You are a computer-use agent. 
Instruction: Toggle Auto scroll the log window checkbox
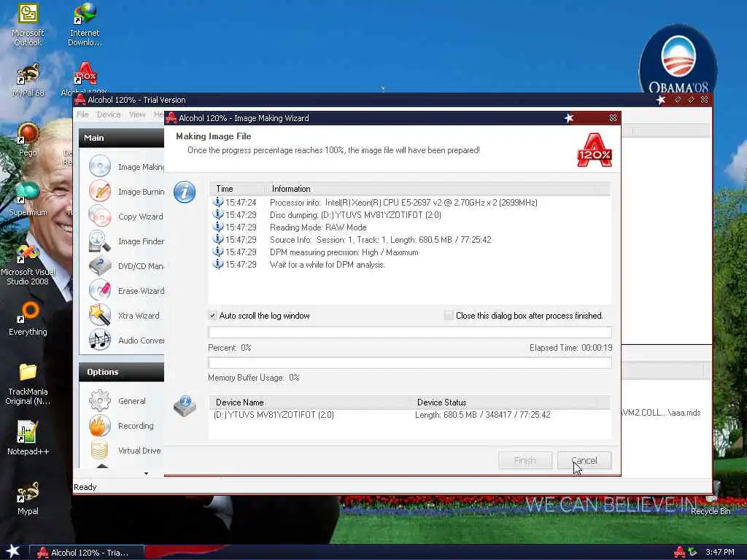212,315
